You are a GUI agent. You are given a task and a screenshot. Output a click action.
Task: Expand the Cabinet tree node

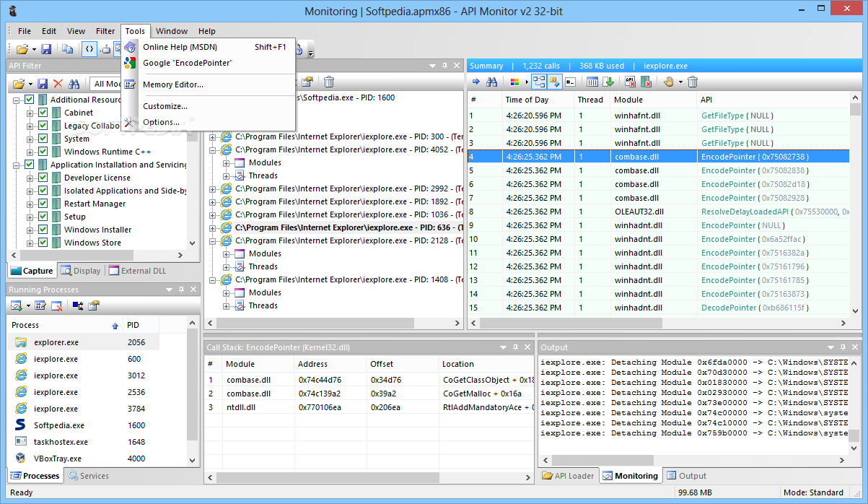click(x=30, y=113)
